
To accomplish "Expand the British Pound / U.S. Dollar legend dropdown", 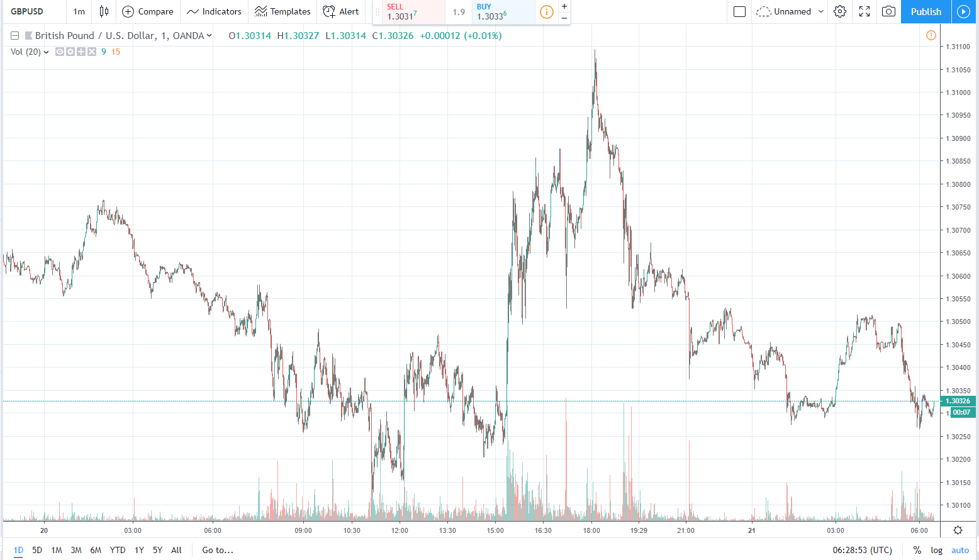I will (x=210, y=36).
